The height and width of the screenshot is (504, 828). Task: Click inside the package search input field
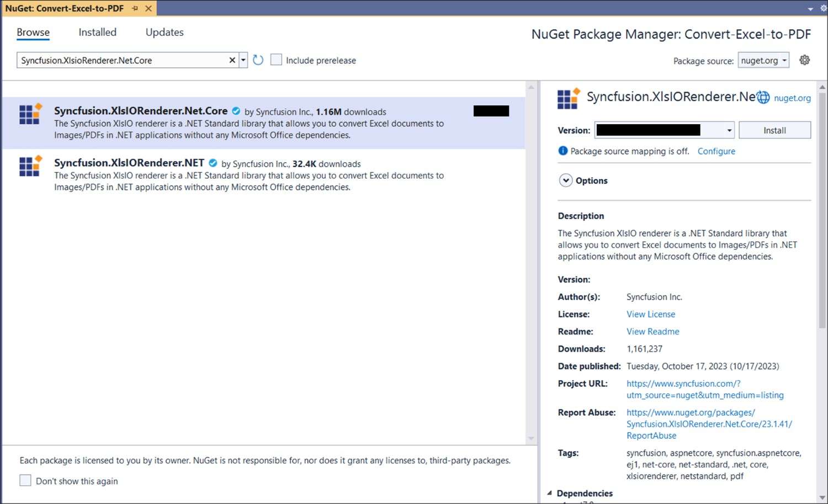[121, 60]
